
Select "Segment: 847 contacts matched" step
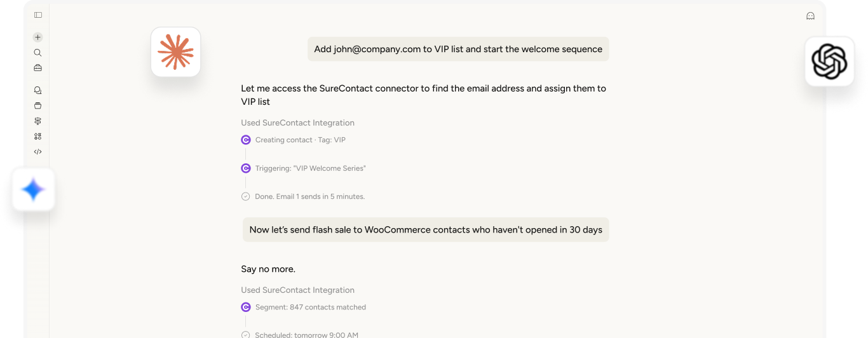[310, 307]
